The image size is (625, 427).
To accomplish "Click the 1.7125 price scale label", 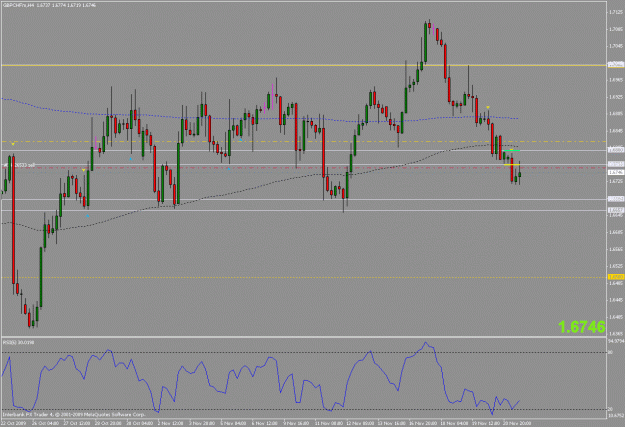I will click(615, 12).
